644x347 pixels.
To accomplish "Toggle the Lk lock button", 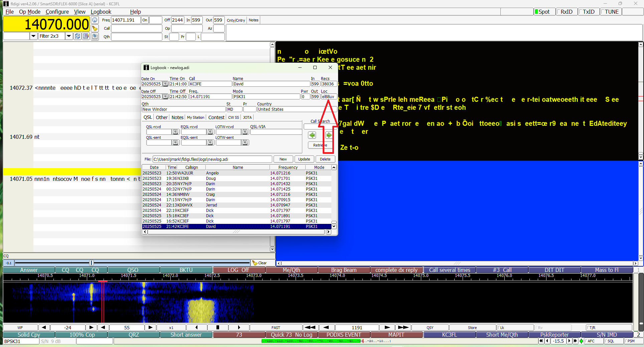I will [515, 328].
